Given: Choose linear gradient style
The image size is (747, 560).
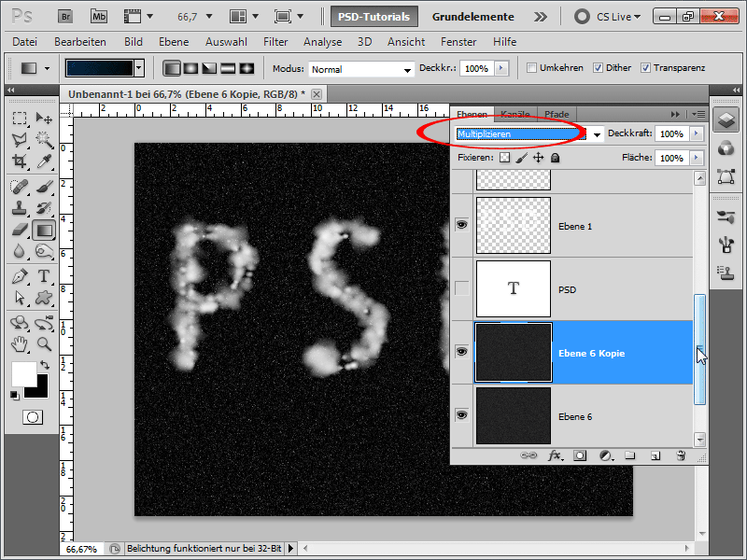Looking at the screenshot, I should pyautogui.click(x=172, y=68).
